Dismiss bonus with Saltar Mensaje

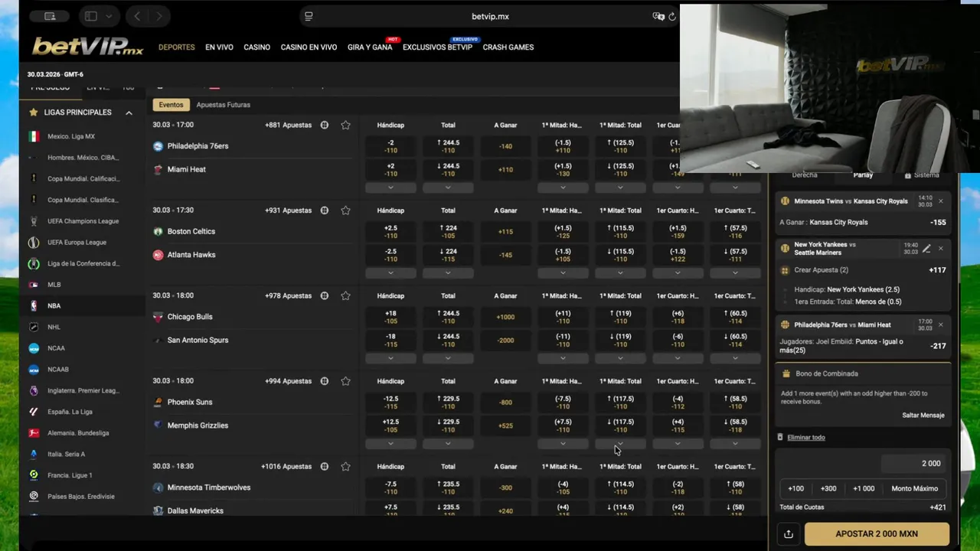tap(923, 416)
